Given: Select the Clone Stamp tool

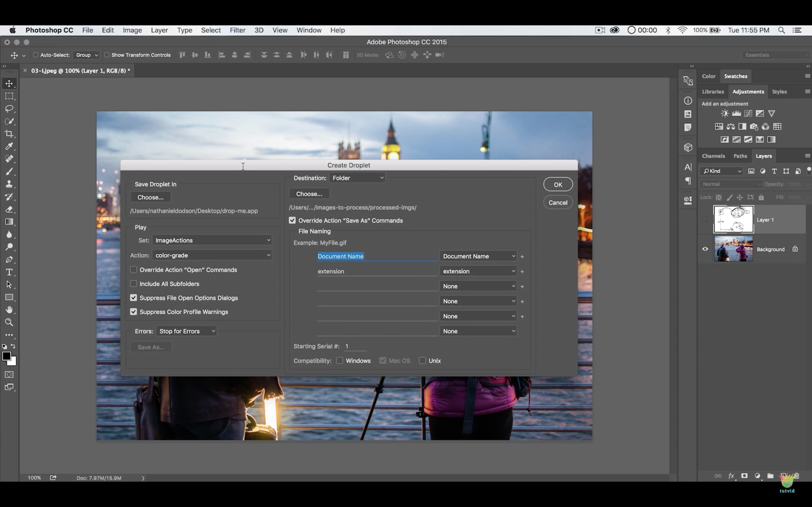Looking at the screenshot, I should pos(9,184).
